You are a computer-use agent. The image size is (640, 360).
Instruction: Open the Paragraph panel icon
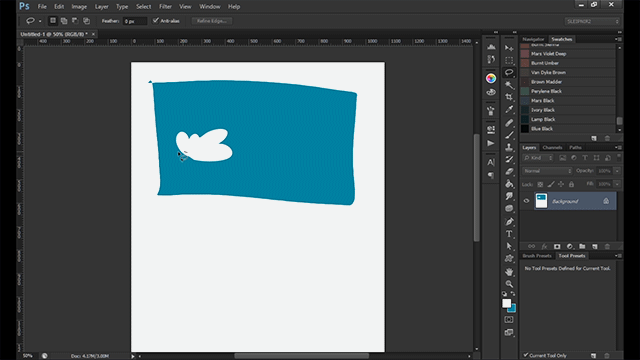491,175
